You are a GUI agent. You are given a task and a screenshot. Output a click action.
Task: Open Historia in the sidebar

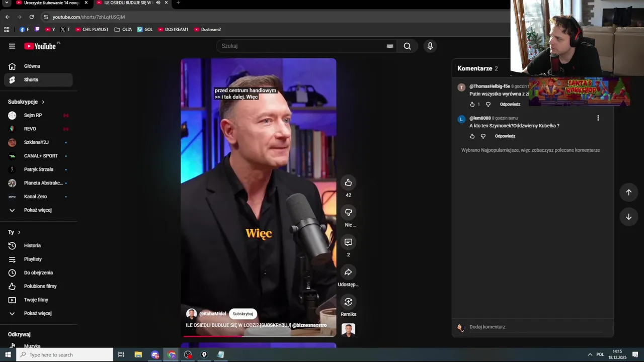[38, 246]
